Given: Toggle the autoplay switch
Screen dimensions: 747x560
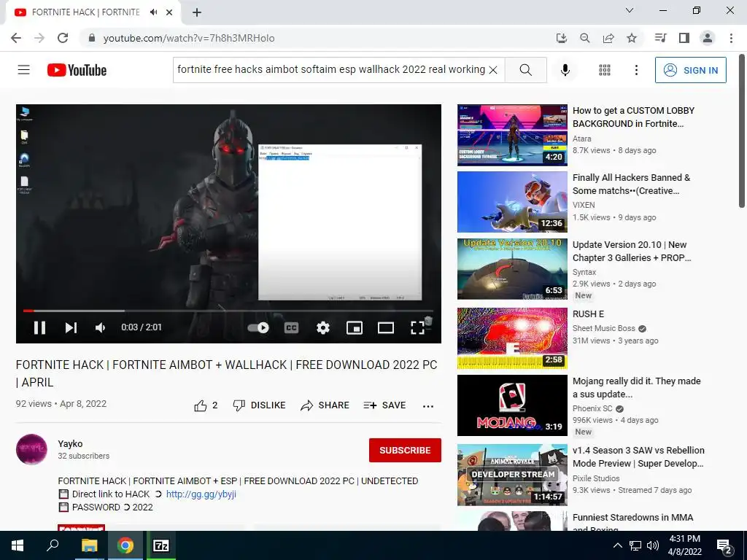Looking at the screenshot, I should click(258, 327).
